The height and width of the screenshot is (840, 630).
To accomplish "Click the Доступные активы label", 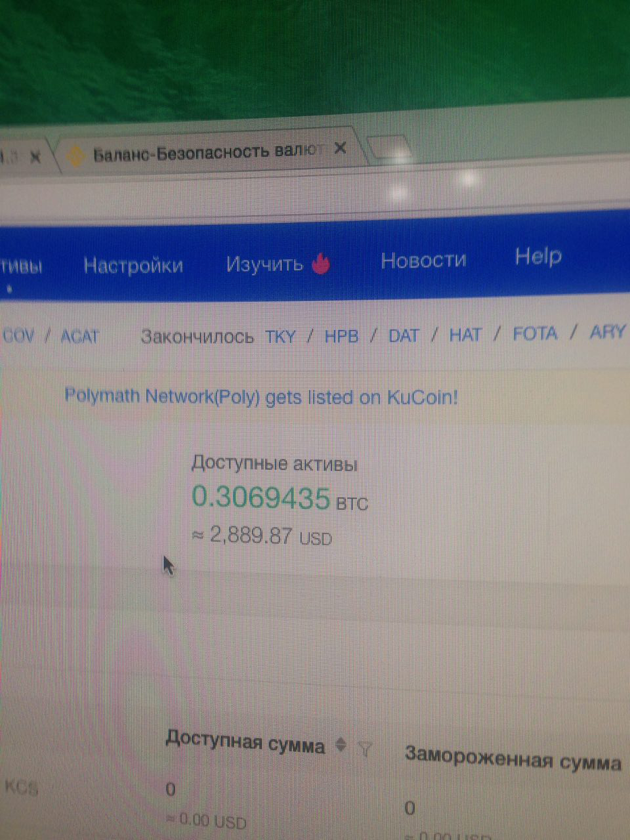I will pyautogui.click(x=274, y=464).
